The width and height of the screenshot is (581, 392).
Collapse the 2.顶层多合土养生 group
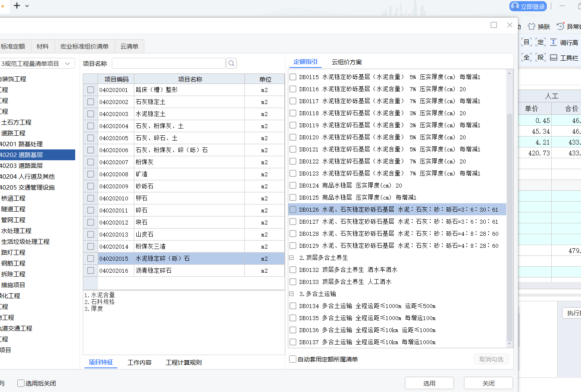tap(292, 258)
